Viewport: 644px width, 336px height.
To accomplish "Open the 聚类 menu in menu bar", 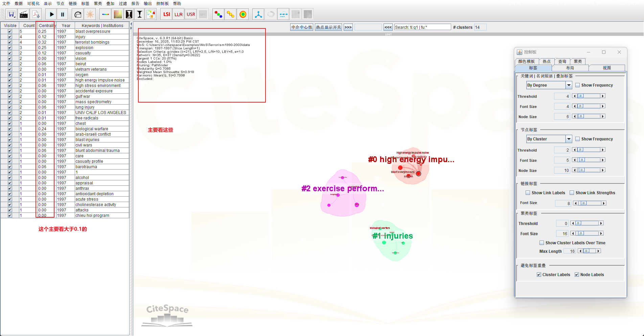I will [98, 3].
